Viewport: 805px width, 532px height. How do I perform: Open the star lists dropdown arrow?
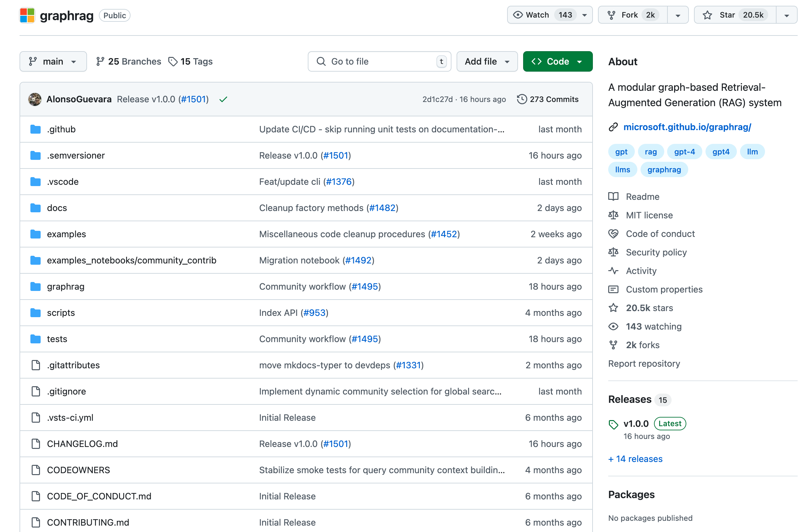point(786,15)
